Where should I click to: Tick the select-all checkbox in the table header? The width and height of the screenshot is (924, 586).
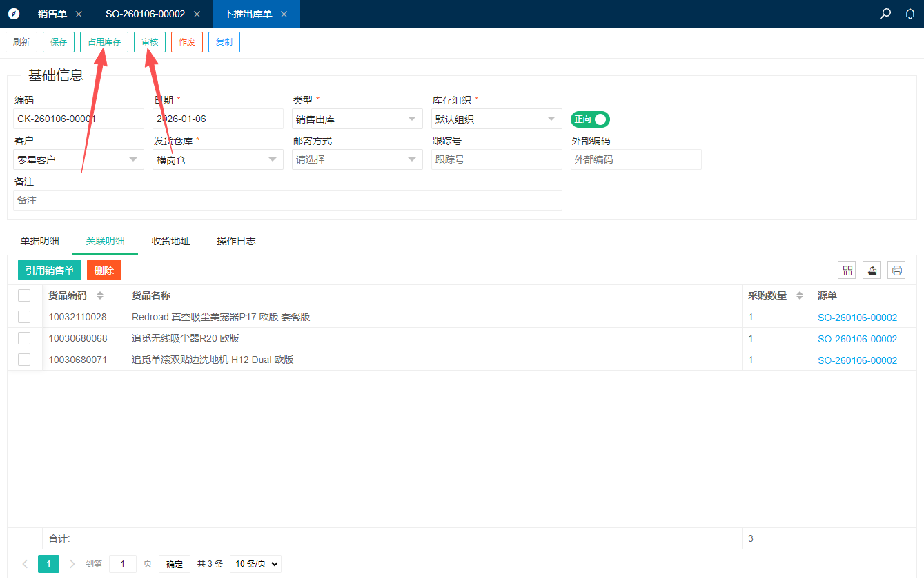tap(24, 295)
